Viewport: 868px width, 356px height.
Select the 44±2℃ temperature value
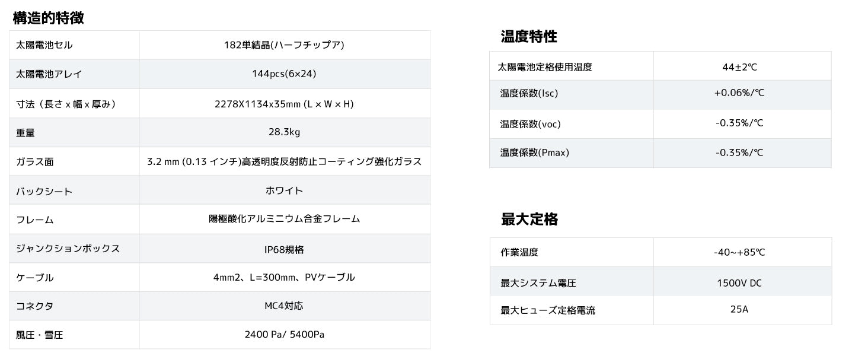[739, 67]
